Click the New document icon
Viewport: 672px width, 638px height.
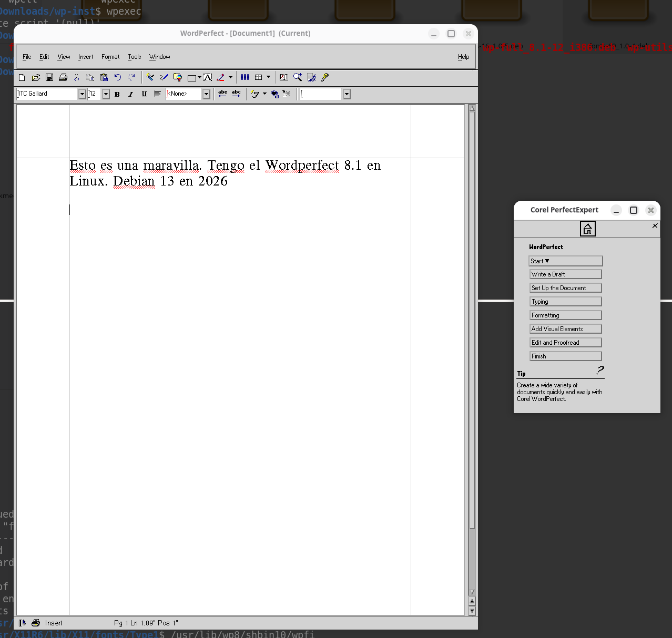coord(22,77)
